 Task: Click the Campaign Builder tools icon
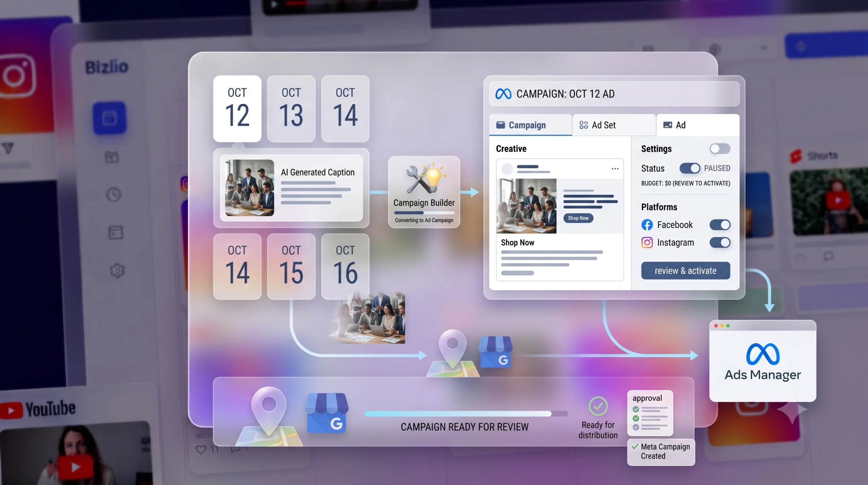pyautogui.click(x=426, y=178)
